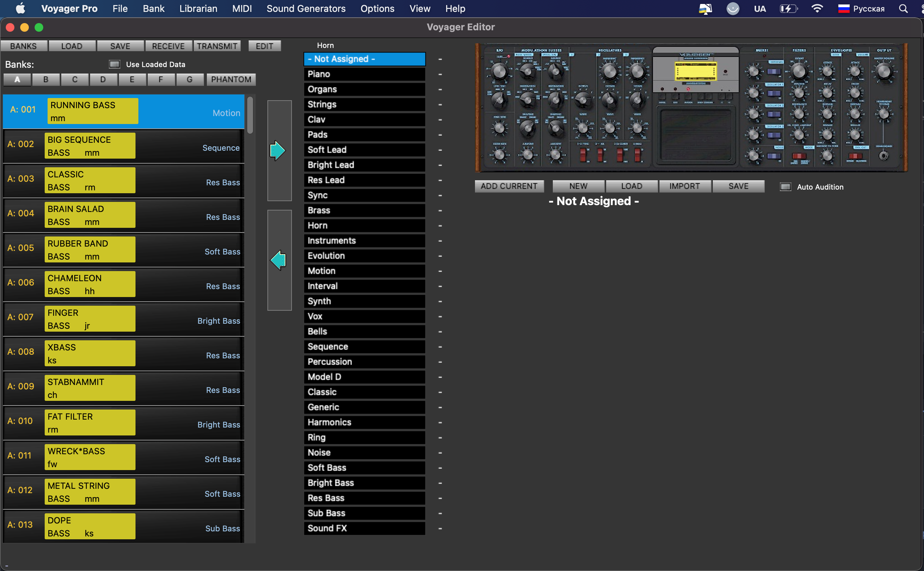Click the battery charging icon
The height and width of the screenshot is (571, 924).
(788, 9)
